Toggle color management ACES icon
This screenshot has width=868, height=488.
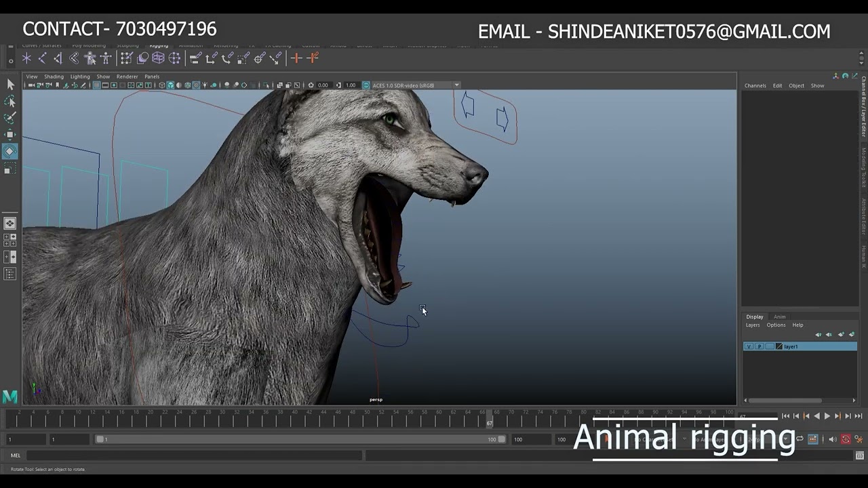pyautogui.click(x=366, y=85)
